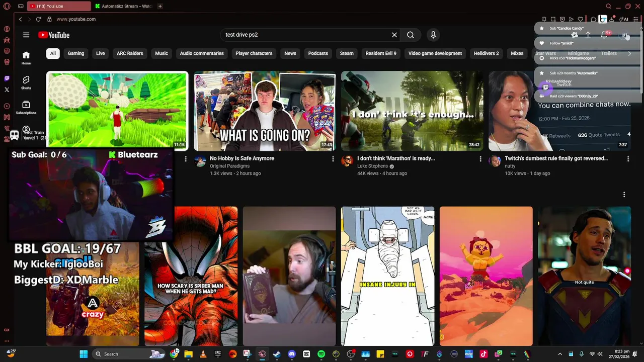Select the Video game development chip
Screen dimensions: 644x362
435,53
